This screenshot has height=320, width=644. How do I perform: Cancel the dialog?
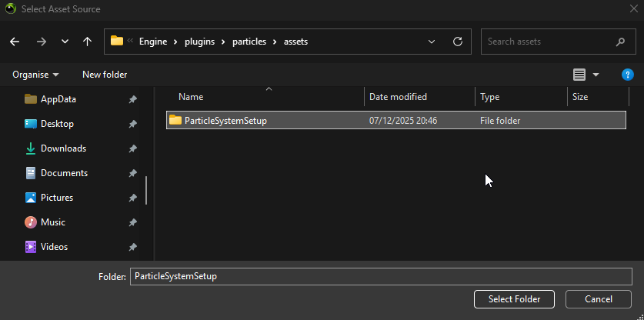[599, 299]
